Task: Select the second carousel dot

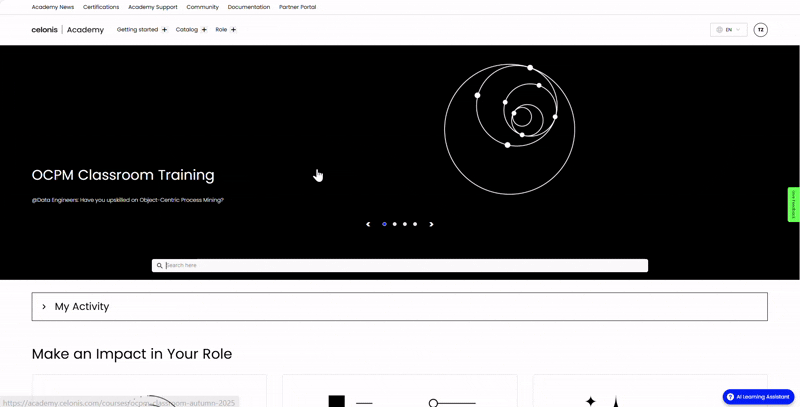Action: [x=395, y=224]
